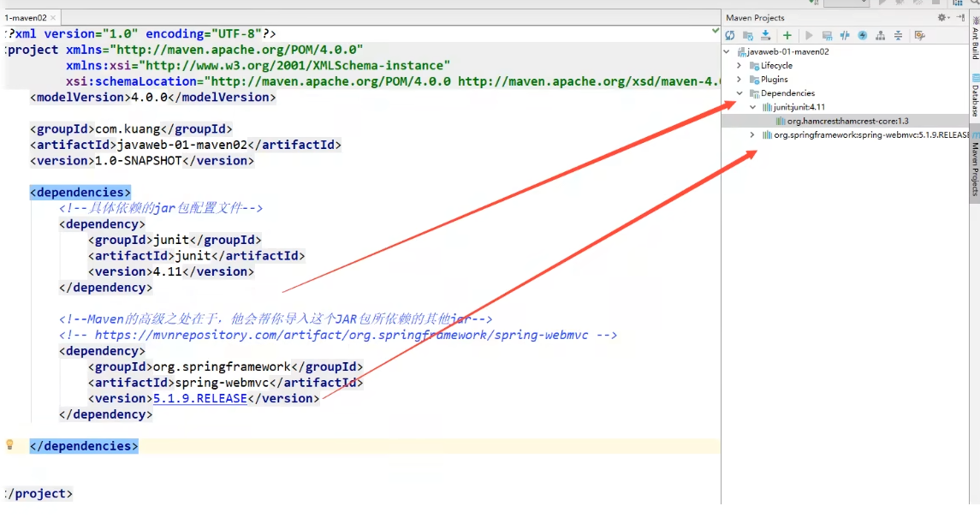Click the hamcrest-core library icon
The height and width of the screenshot is (518, 980).
point(780,122)
